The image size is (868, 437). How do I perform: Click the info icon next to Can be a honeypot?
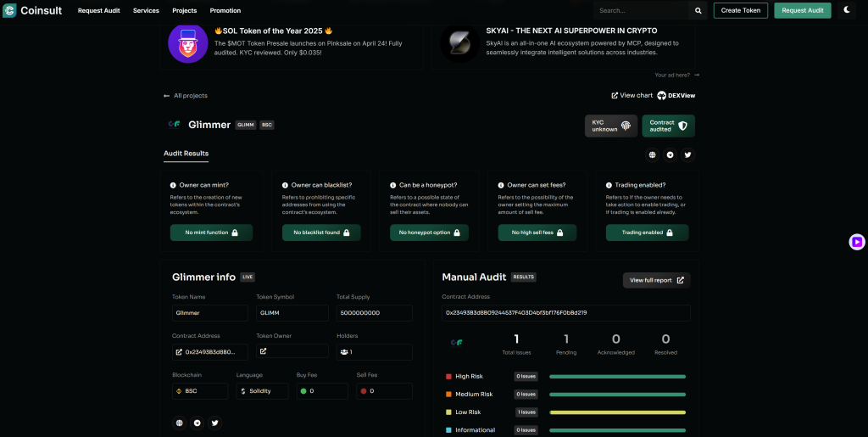pos(393,185)
